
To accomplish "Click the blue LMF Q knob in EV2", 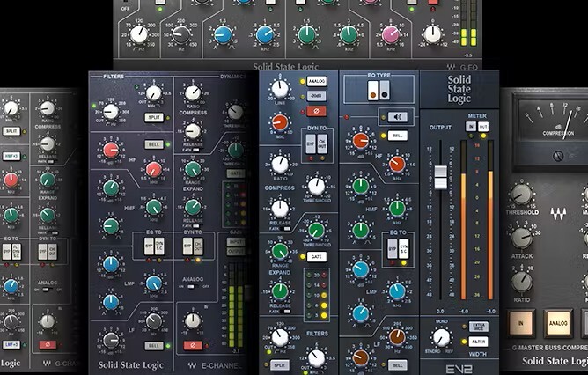I will 361,314.
